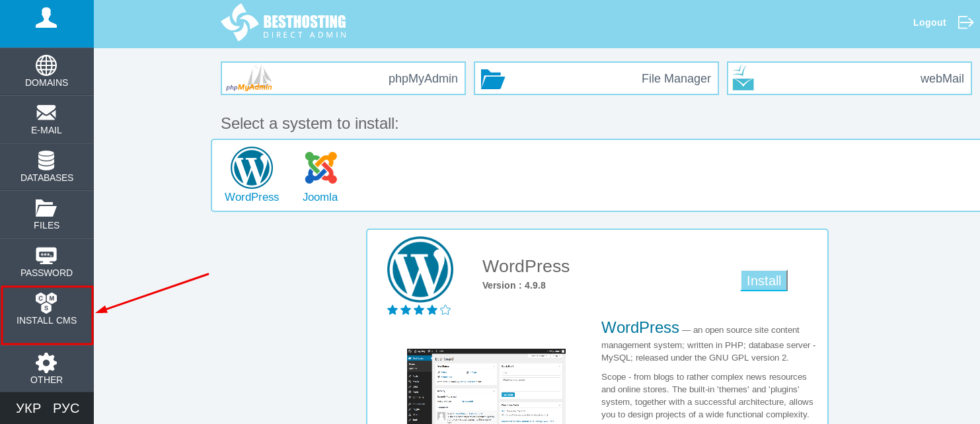Screen dimensions: 980x424
Task: Click the large WordPress logo in details card
Action: point(420,269)
